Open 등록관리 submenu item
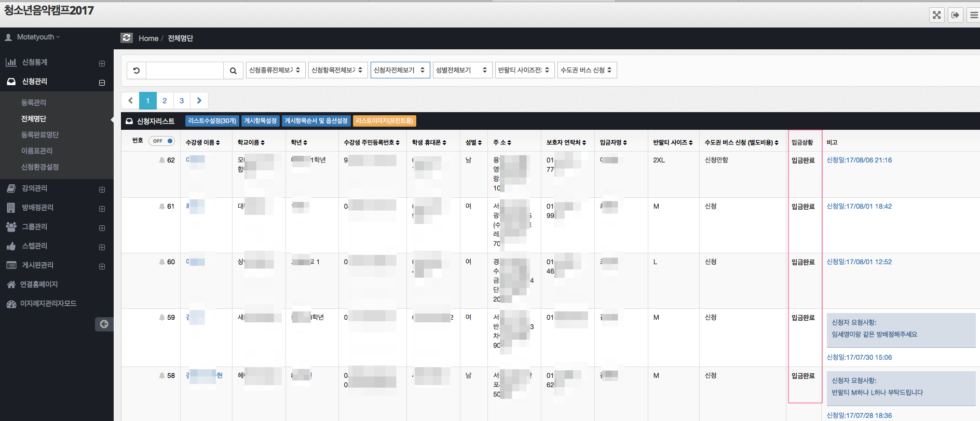 point(34,102)
